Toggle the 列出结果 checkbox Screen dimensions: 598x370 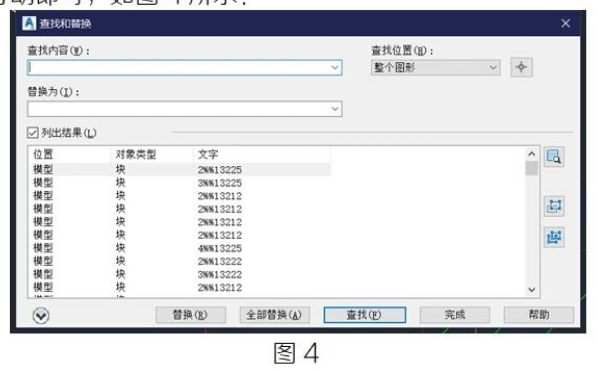tap(33, 133)
